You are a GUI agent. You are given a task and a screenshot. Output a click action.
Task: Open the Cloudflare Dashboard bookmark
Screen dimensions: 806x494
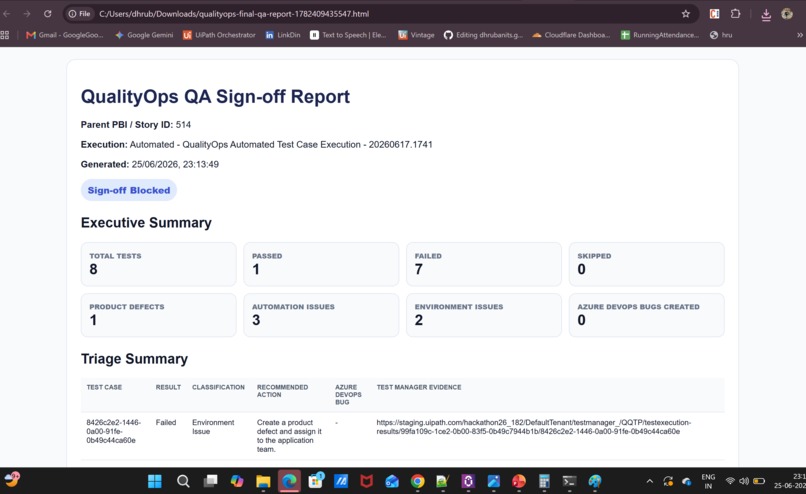571,35
